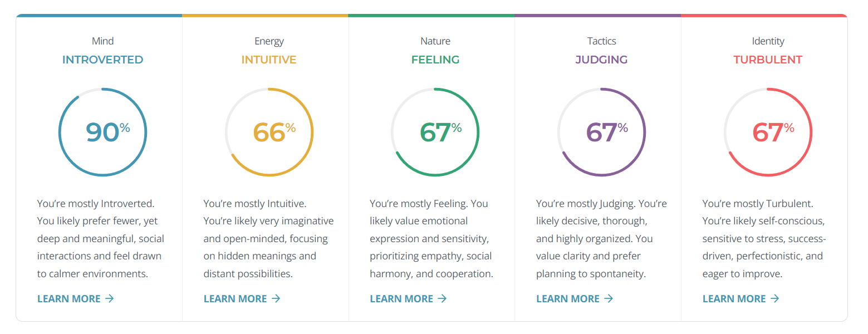Screen dimensions: 868x334
Task: Click the arrow icon after Mind's Learn More
Action: pos(110,298)
